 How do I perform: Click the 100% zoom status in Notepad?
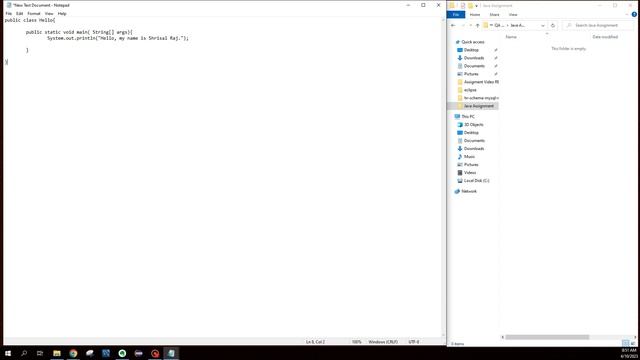pos(357,342)
